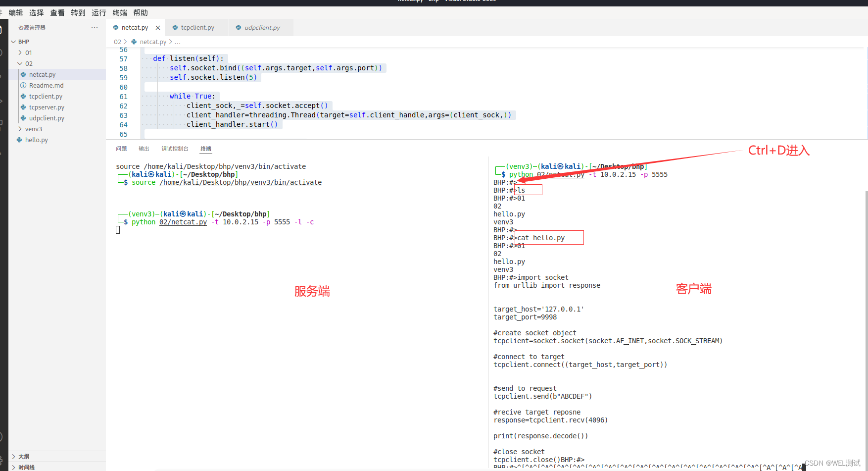Open the 选择 menu

coord(37,13)
